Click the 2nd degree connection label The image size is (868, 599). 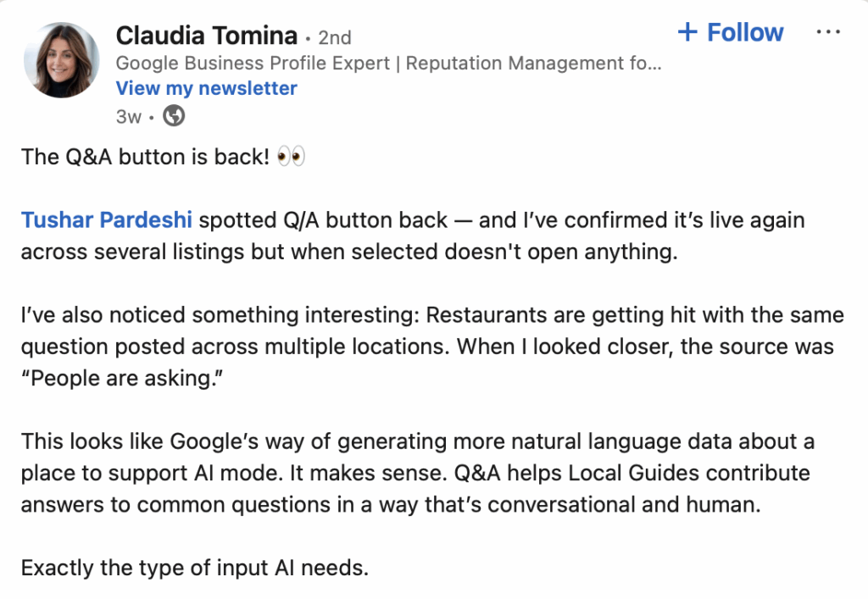(334, 37)
